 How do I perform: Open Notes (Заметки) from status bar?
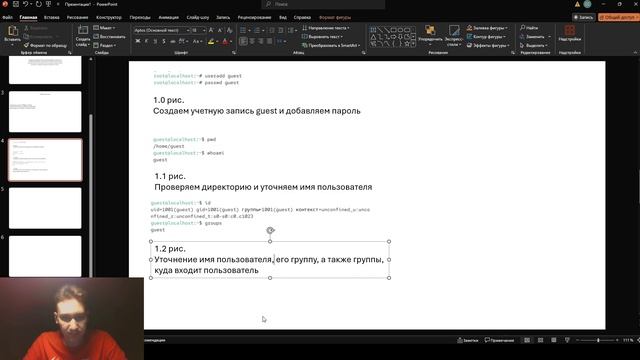click(468, 340)
